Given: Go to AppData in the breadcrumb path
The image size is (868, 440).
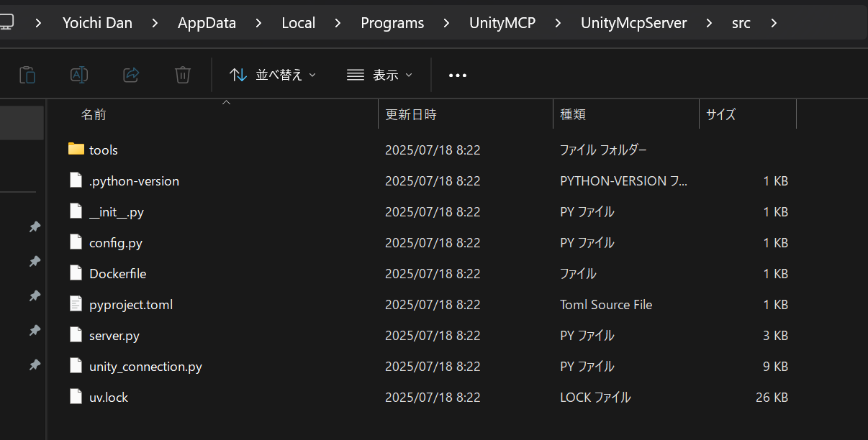Looking at the screenshot, I should click(207, 23).
